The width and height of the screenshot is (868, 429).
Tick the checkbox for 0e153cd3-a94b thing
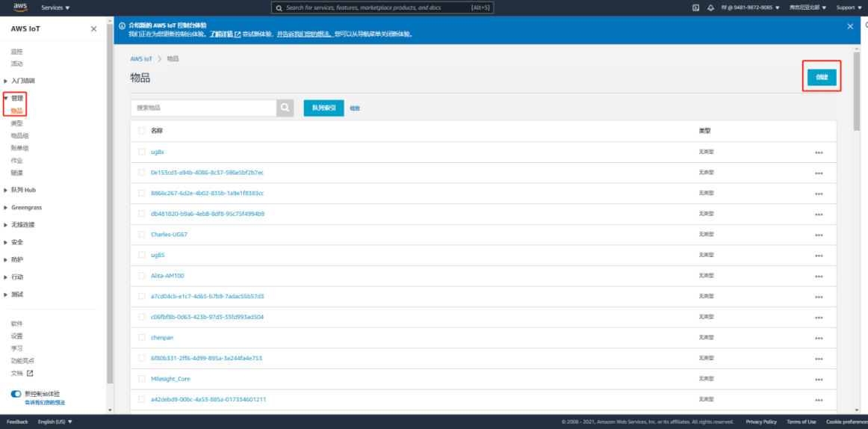click(142, 172)
